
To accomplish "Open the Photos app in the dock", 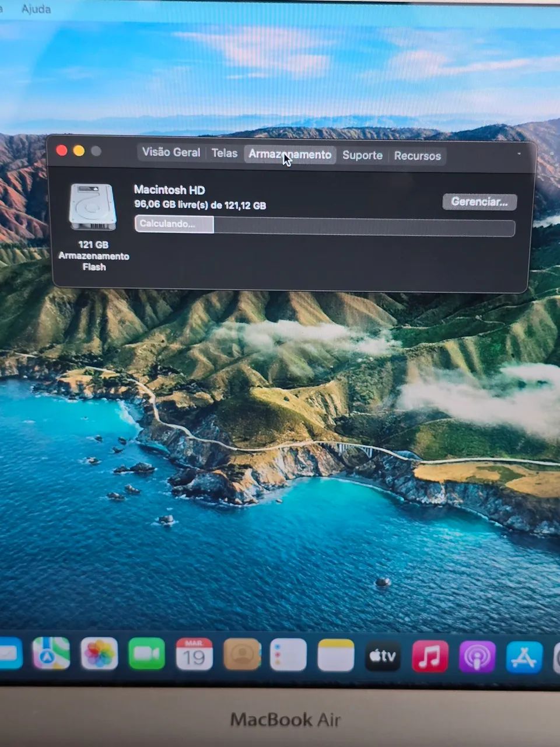I will coord(99,654).
